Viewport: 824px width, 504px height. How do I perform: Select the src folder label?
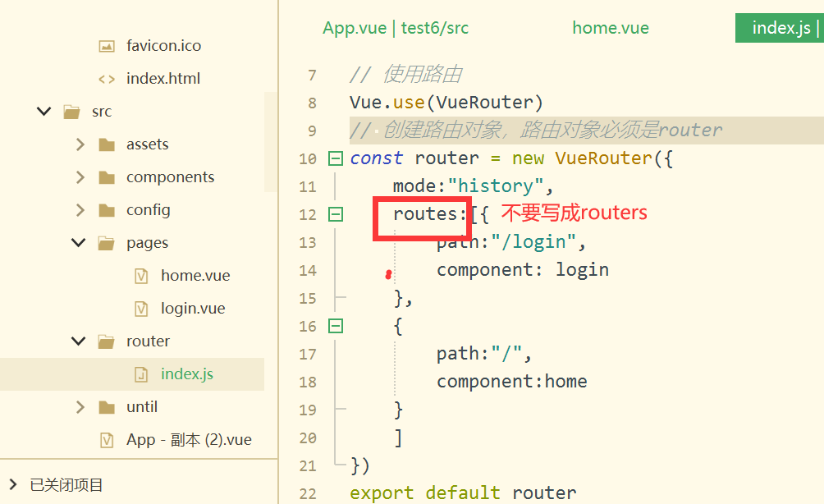coord(102,112)
